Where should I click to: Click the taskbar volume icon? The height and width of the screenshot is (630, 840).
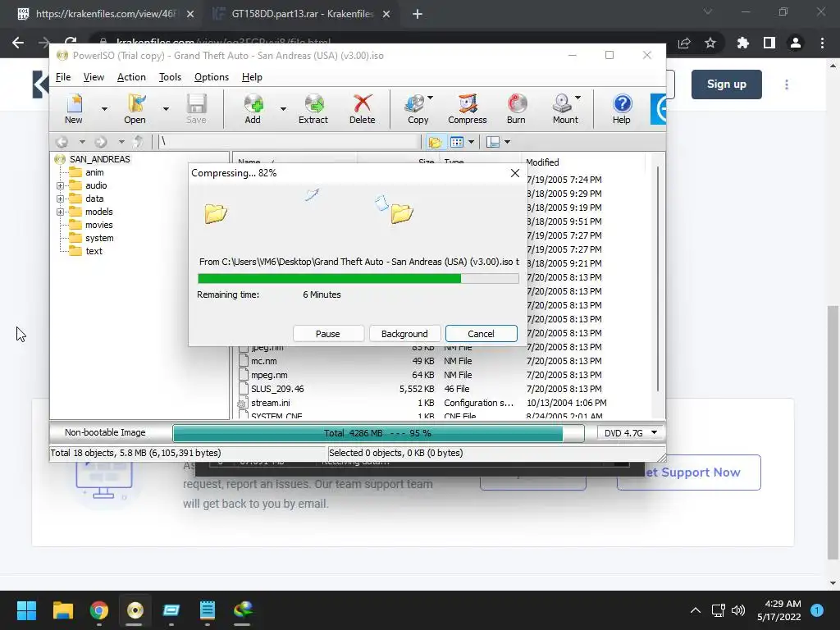[738, 610]
